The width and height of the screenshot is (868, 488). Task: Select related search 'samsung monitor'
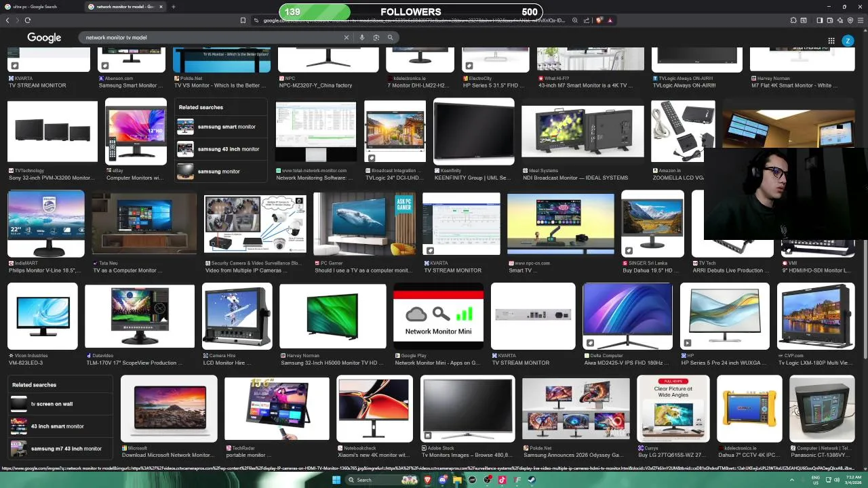(221, 171)
